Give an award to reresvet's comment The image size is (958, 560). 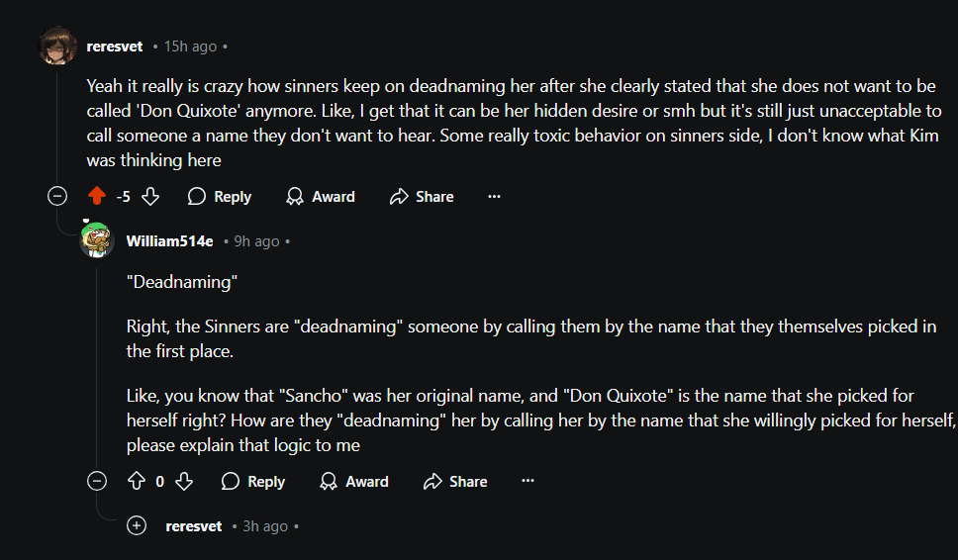pos(321,197)
